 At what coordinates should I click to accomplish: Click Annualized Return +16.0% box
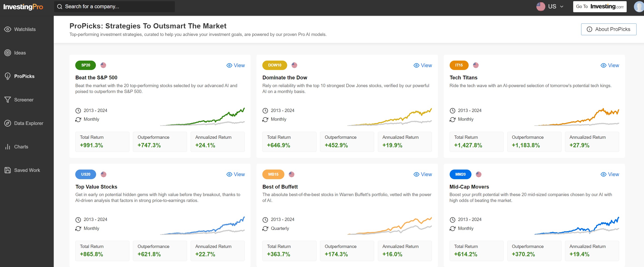[x=405, y=251]
